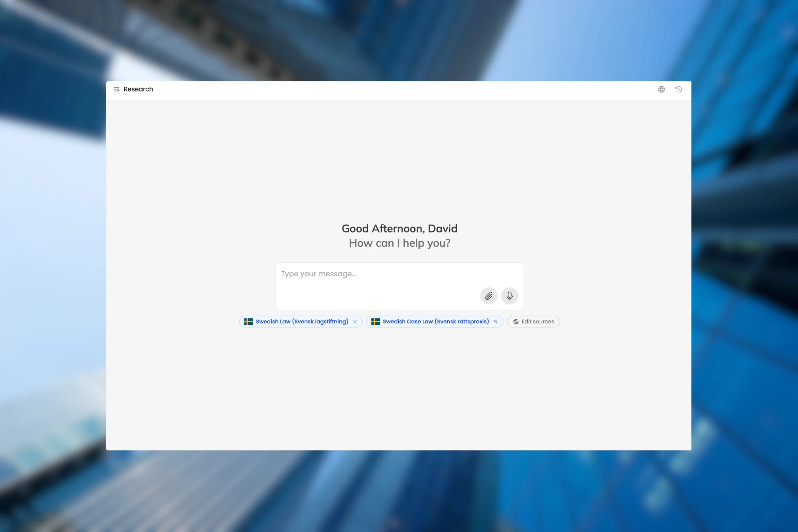798x532 pixels.
Task: Select Swedish Law (Svensk lagstiftning) chip label
Action: (x=302, y=322)
